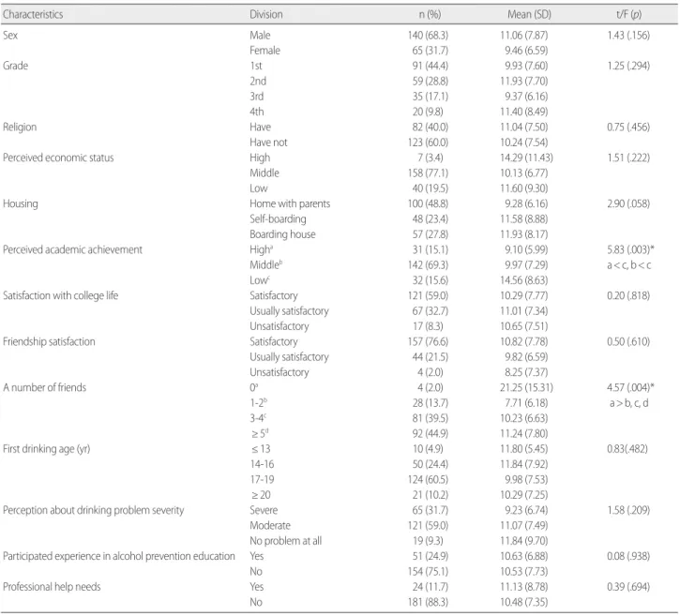Click the '181 (88.3)' value
This screenshot has width=680, height=616.
(x=428, y=602)
